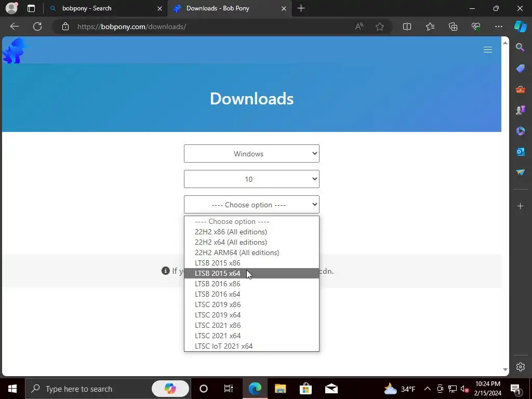Collapse the Choose option dropdown

click(x=251, y=204)
